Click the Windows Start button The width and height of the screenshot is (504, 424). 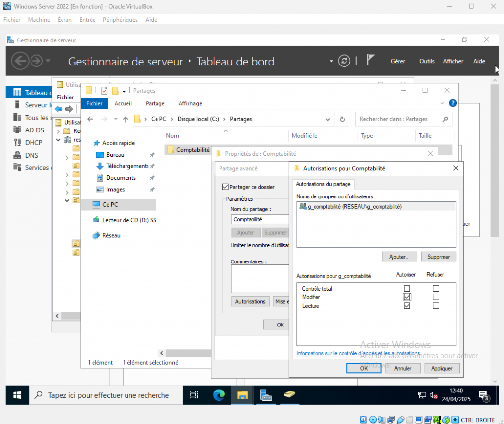click(x=17, y=395)
